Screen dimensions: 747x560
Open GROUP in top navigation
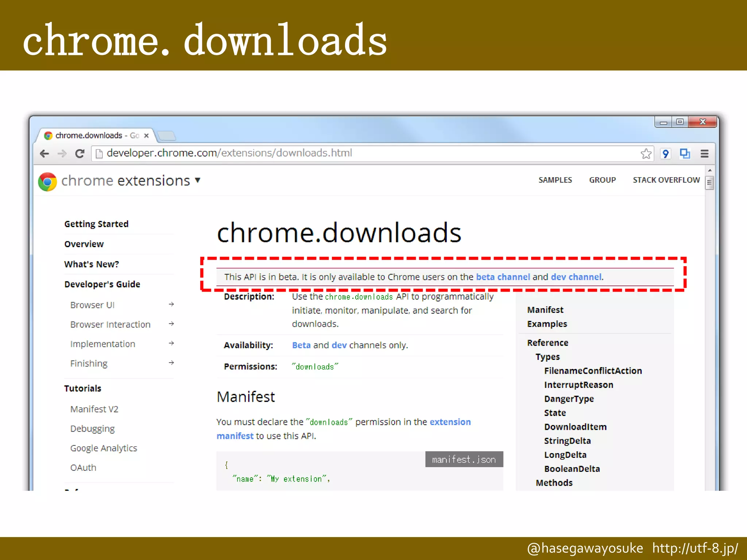tap(603, 180)
